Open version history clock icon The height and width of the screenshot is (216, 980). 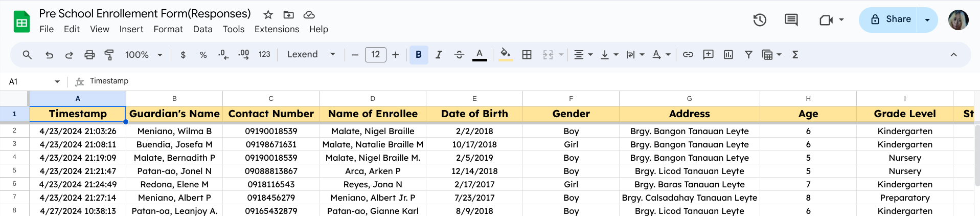[x=760, y=20]
